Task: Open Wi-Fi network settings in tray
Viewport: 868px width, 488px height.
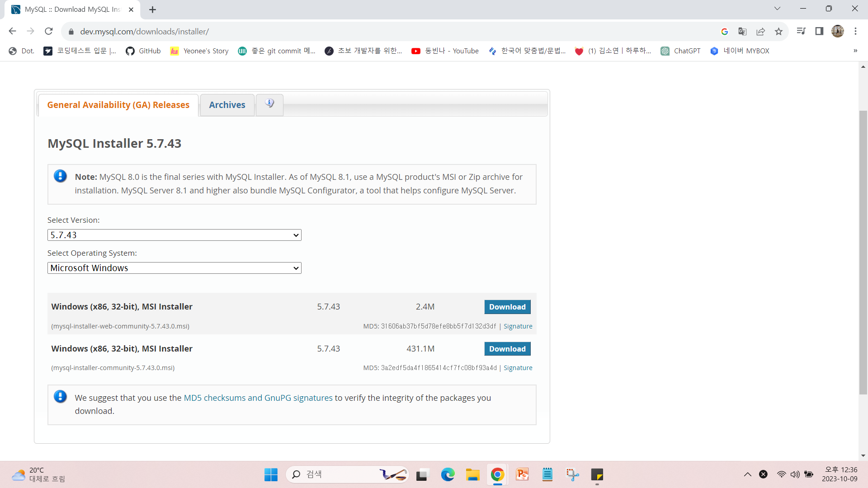Action: coord(781,474)
